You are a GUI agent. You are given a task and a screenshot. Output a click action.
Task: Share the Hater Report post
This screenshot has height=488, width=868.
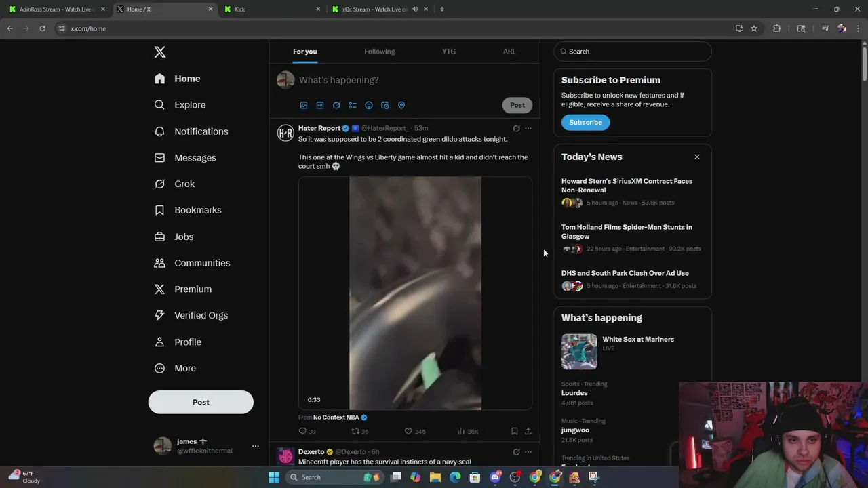pos(528,431)
